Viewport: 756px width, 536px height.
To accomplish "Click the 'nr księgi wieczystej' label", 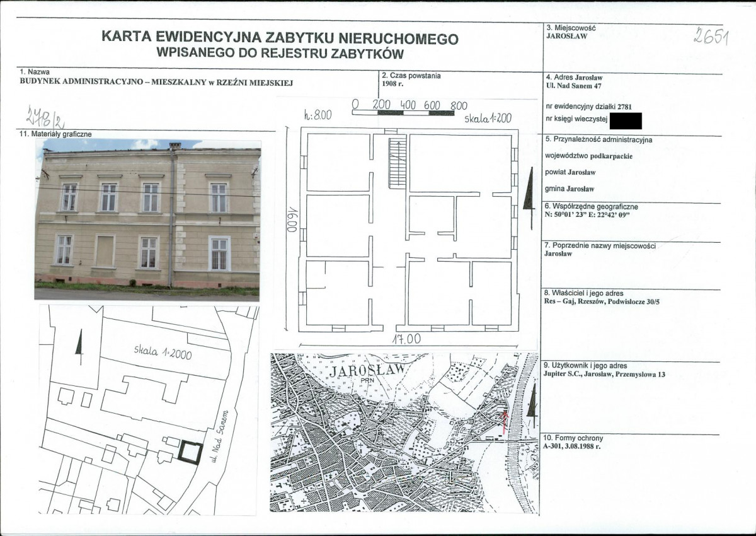I will pos(576,119).
